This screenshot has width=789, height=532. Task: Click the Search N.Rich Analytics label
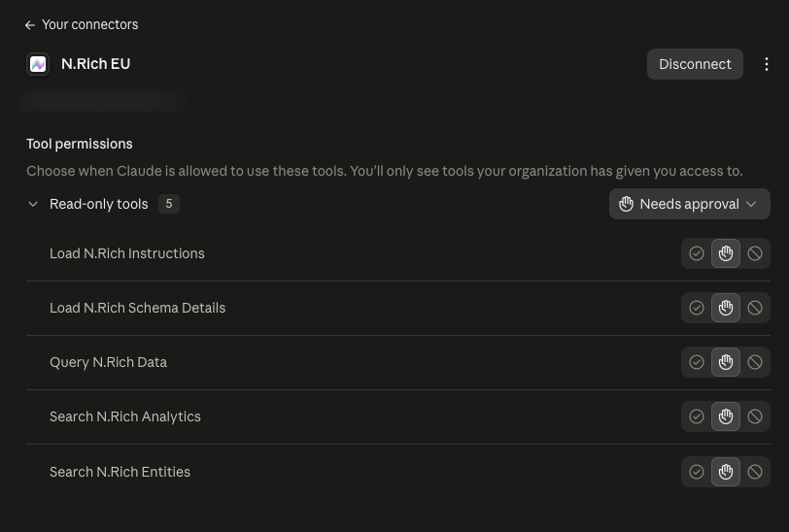[x=124, y=416]
